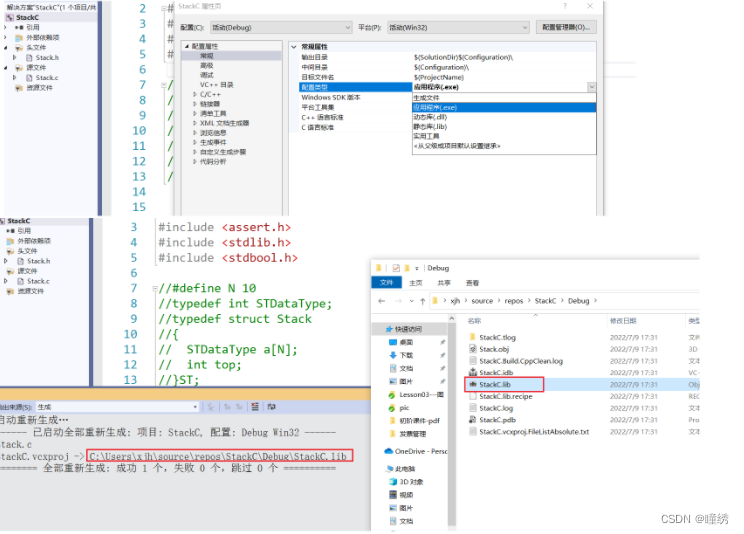Image resolution: width=744 pixels, height=534 pixels.
Task: Collapse 配置属性 root node
Action: click(x=187, y=46)
